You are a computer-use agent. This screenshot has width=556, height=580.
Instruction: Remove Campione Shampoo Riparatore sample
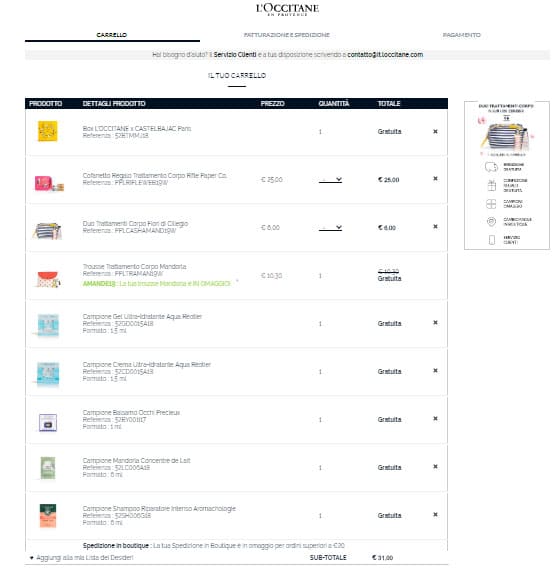click(435, 515)
